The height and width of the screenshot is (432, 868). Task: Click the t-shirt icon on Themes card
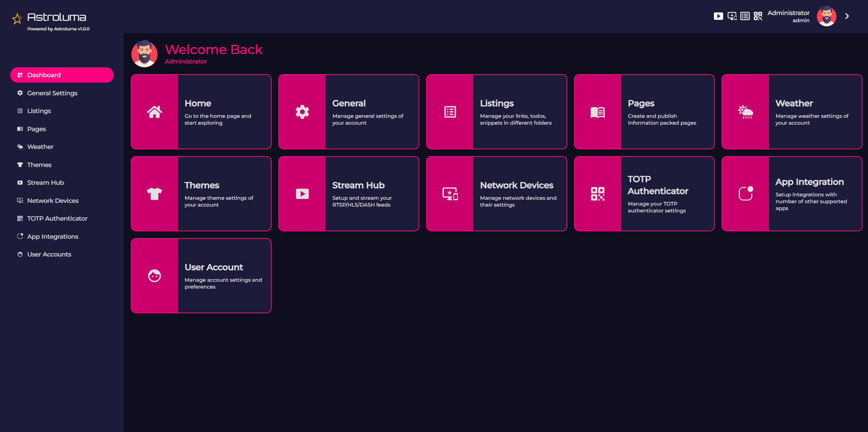pyautogui.click(x=154, y=194)
